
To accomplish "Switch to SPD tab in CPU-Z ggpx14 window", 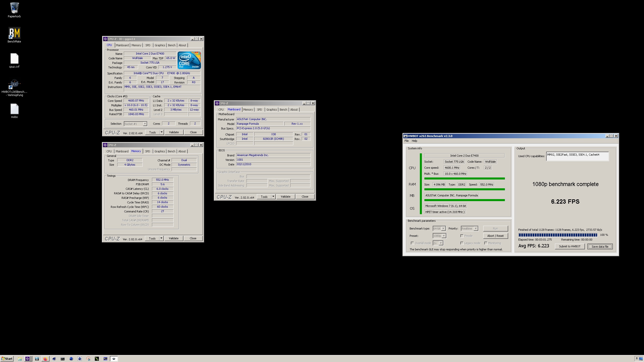I will [148, 45].
